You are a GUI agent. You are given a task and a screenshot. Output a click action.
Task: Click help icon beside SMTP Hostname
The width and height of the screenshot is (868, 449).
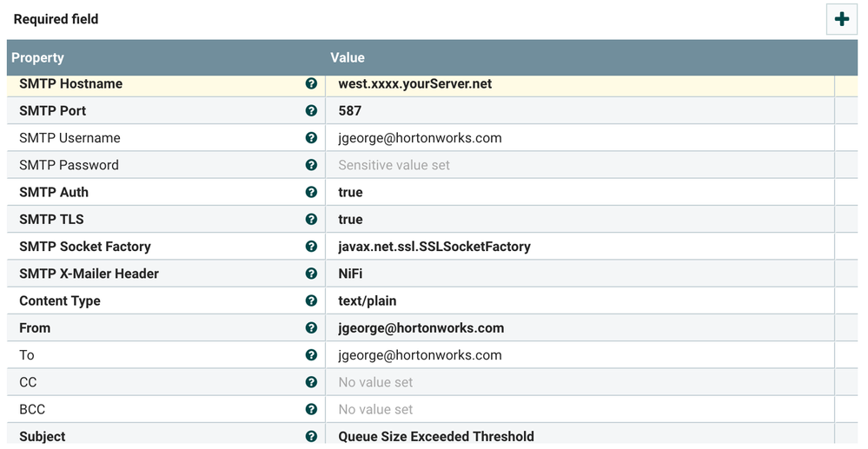tap(311, 84)
